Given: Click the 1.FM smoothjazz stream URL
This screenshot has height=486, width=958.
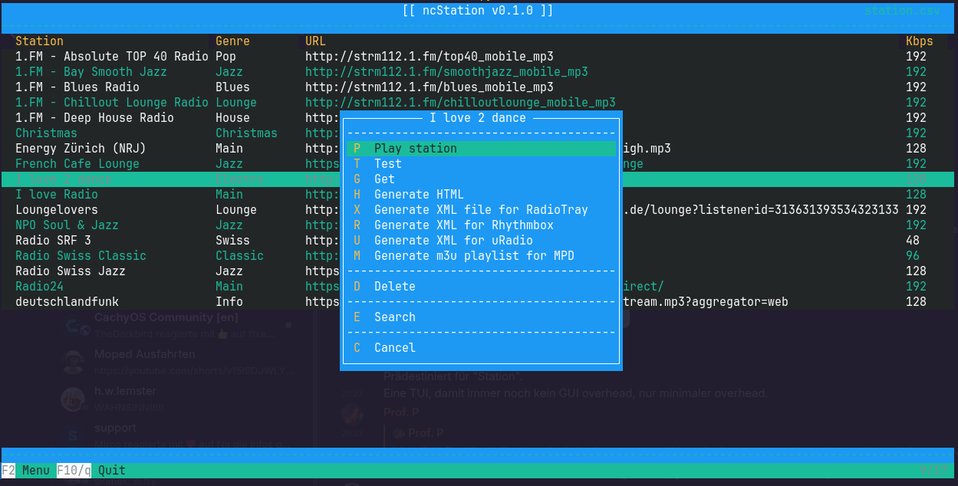Looking at the screenshot, I should coord(446,72).
